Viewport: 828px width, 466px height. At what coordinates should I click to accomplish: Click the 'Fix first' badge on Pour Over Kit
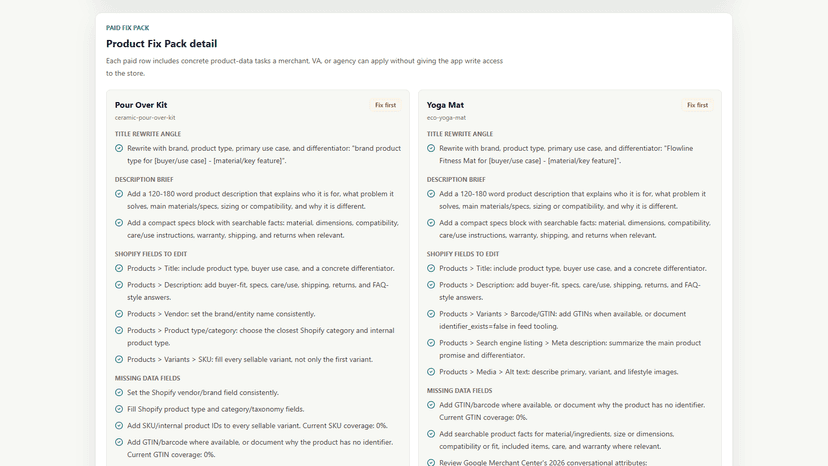[x=385, y=105]
